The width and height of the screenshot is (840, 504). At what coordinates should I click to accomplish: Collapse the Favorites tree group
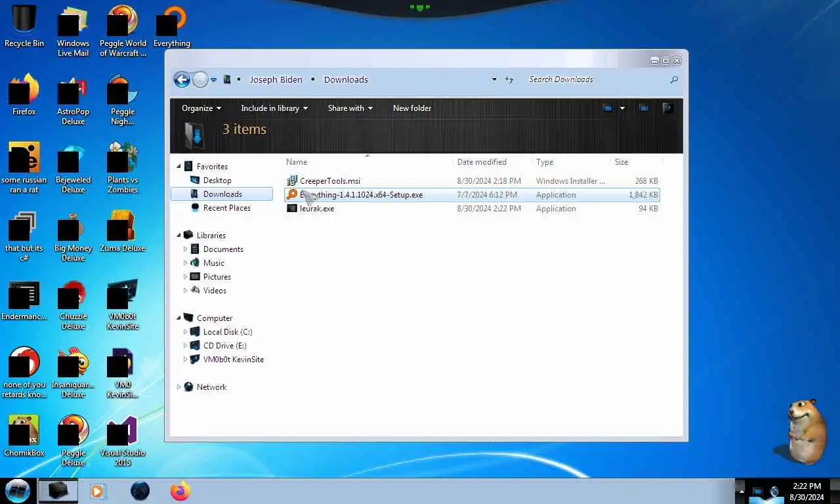(178, 167)
